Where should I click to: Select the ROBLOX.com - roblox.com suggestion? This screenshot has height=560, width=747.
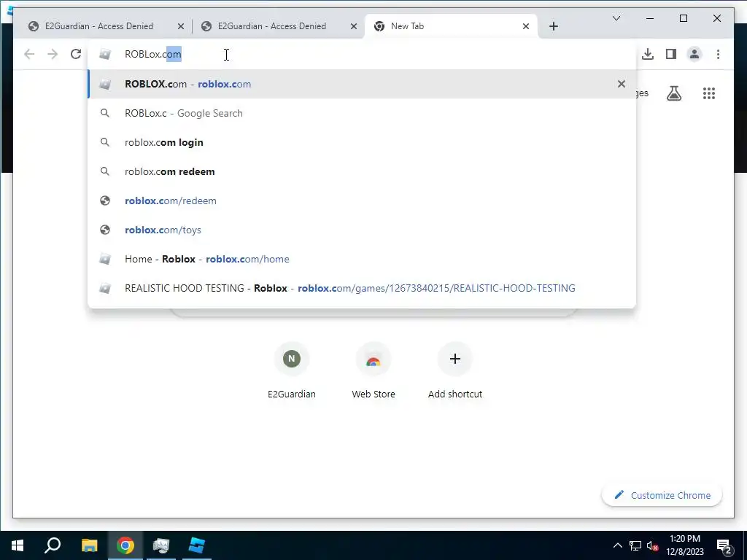362,84
